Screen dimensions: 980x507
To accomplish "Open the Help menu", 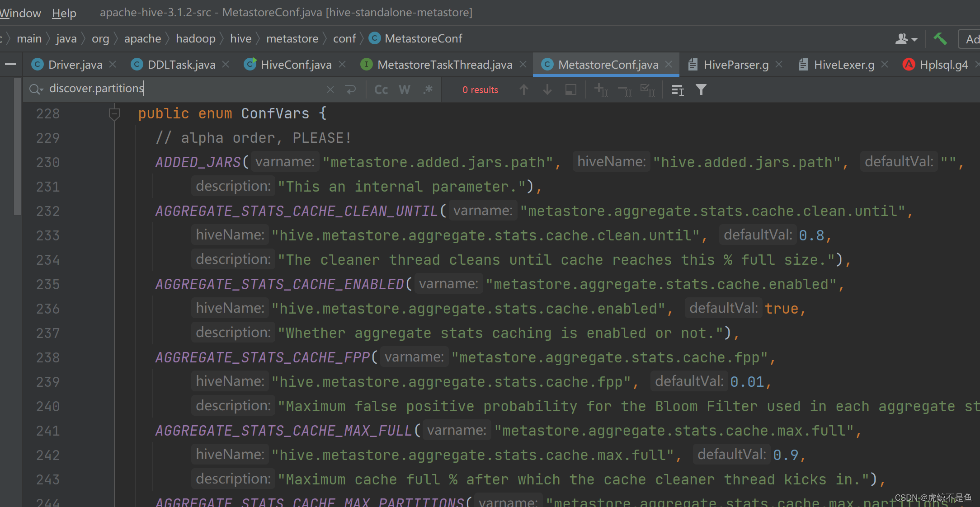I will click(x=64, y=13).
